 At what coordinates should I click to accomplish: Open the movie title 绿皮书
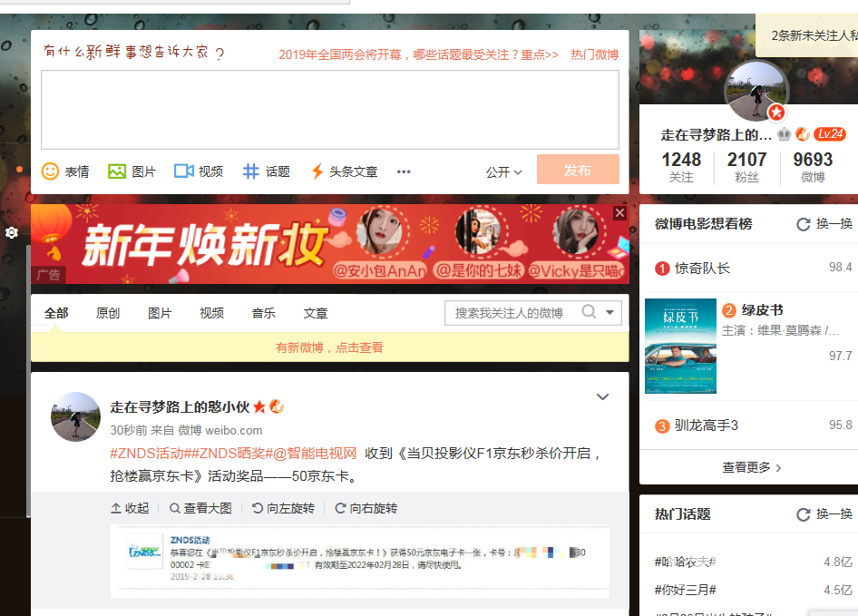[x=762, y=310]
